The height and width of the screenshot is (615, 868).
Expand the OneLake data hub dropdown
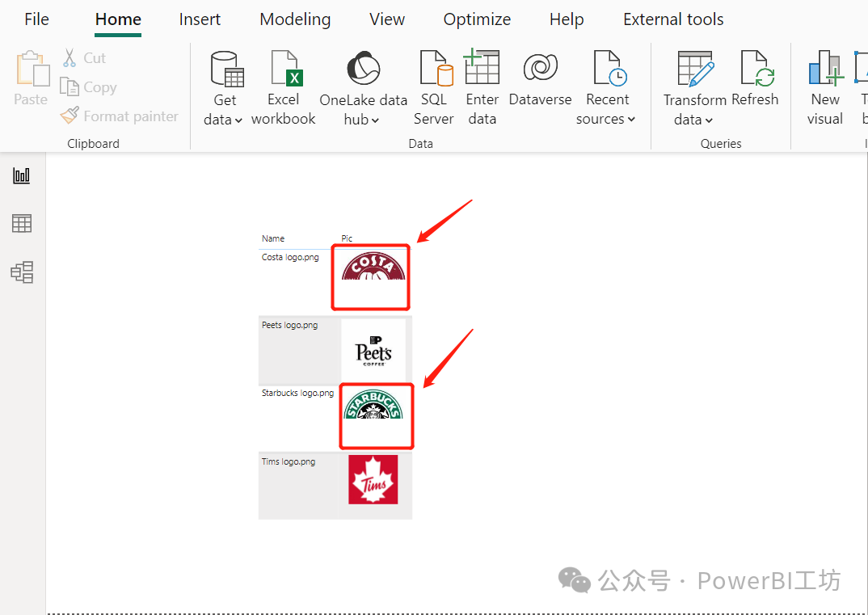[x=375, y=120]
